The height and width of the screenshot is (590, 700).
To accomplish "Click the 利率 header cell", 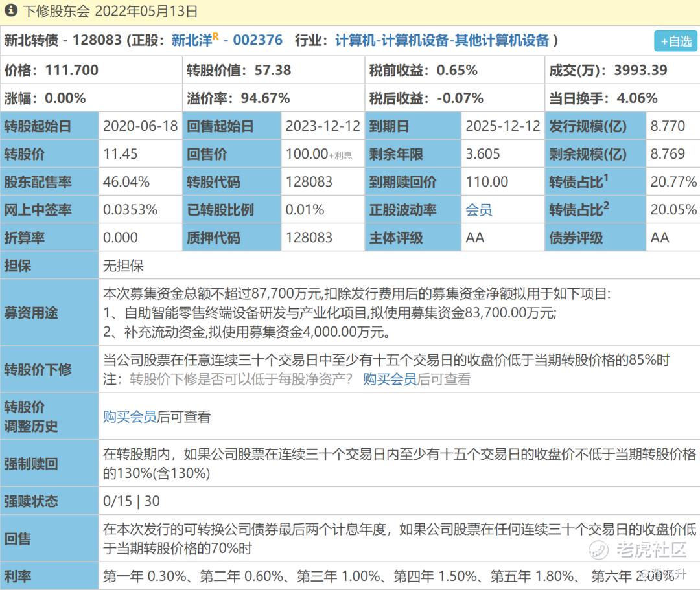I will click(x=49, y=576).
